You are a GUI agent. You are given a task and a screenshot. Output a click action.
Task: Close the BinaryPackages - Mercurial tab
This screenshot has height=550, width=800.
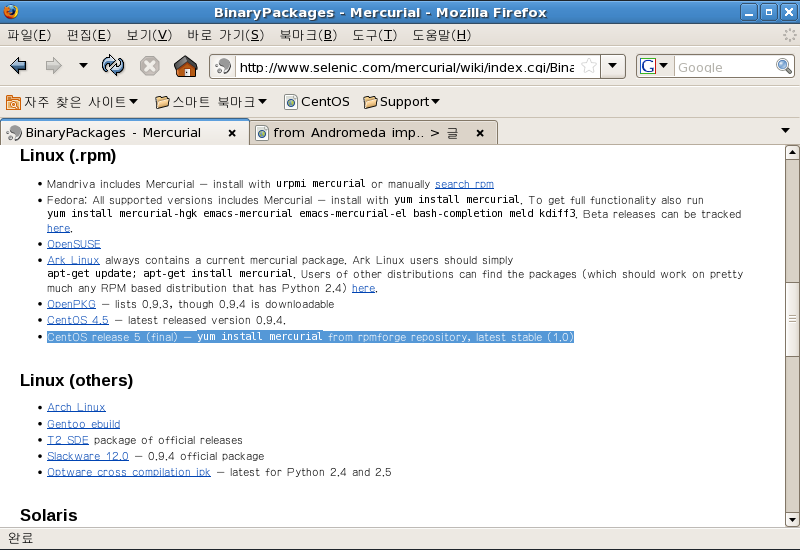pyautogui.click(x=232, y=133)
